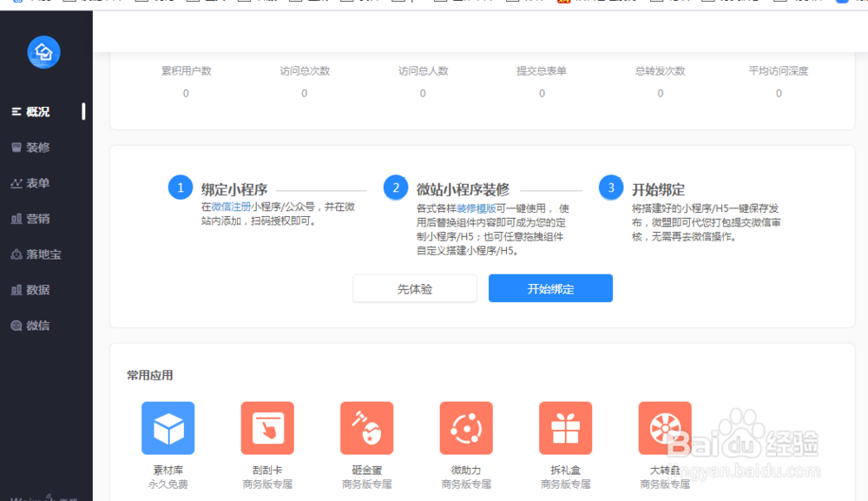This screenshot has height=501, width=868.
Task: Select the 落地宝 icon in sidebar
Action: coord(37,254)
